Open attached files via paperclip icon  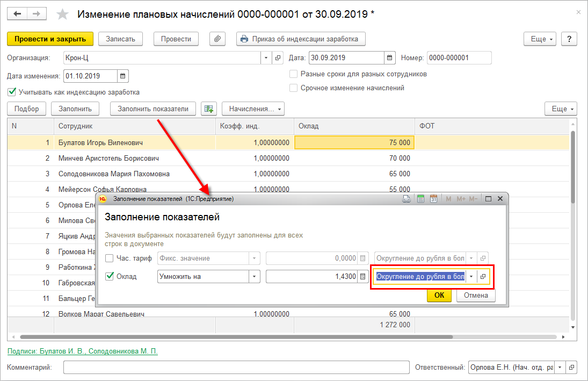217,39
